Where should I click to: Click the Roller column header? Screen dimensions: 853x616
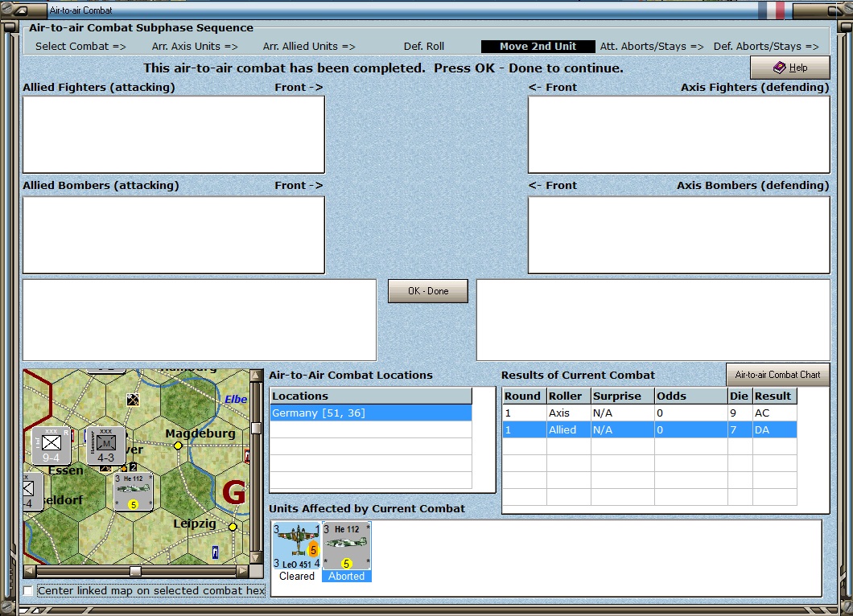pyautogui.click(x=568, y=396)
